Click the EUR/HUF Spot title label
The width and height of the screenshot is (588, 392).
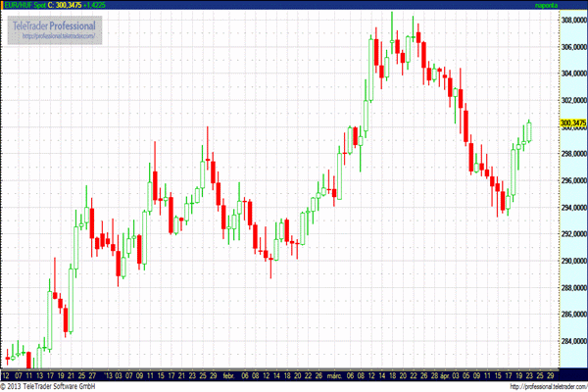pyautogui.click(x=25, y=5)
